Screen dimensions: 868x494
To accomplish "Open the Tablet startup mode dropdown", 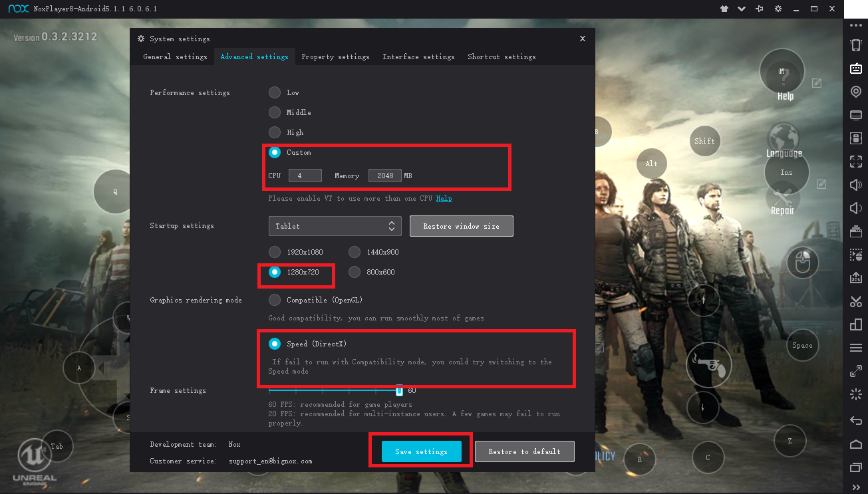I will (335, 226).
